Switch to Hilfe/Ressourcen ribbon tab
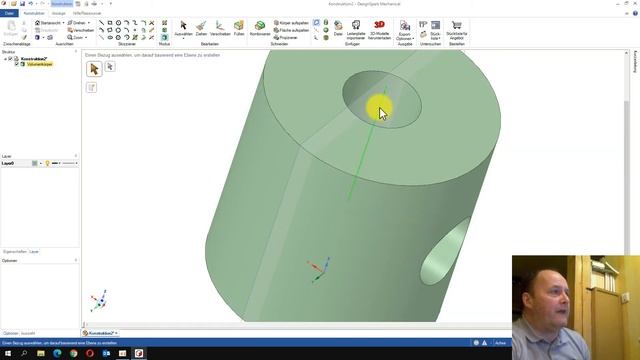 click(87, 13)
